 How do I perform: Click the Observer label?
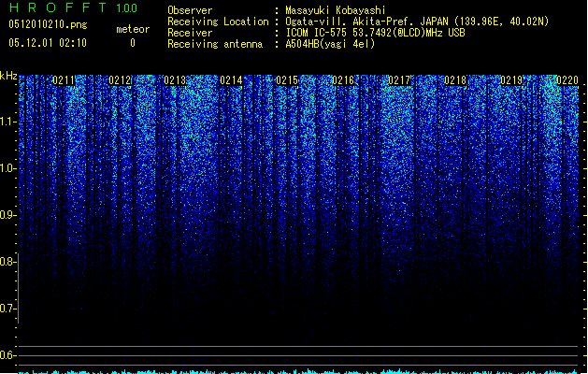[190, 10]
